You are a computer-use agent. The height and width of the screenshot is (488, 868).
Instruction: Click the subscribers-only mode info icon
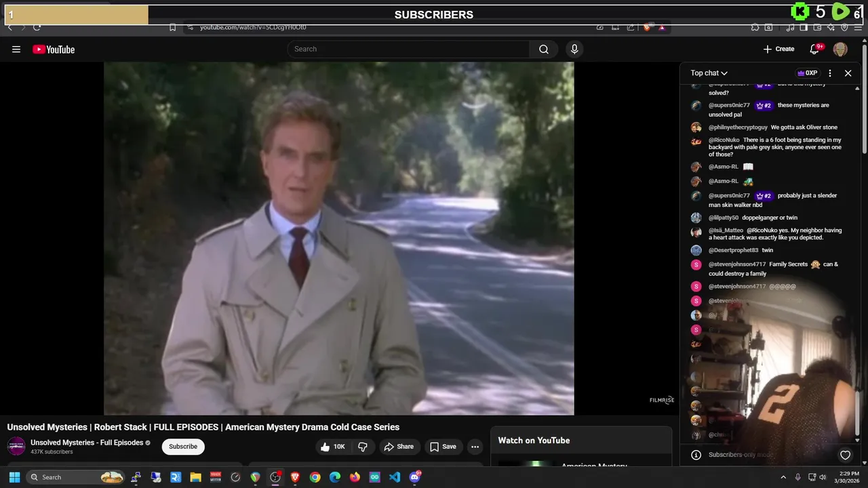coord(696,455)
